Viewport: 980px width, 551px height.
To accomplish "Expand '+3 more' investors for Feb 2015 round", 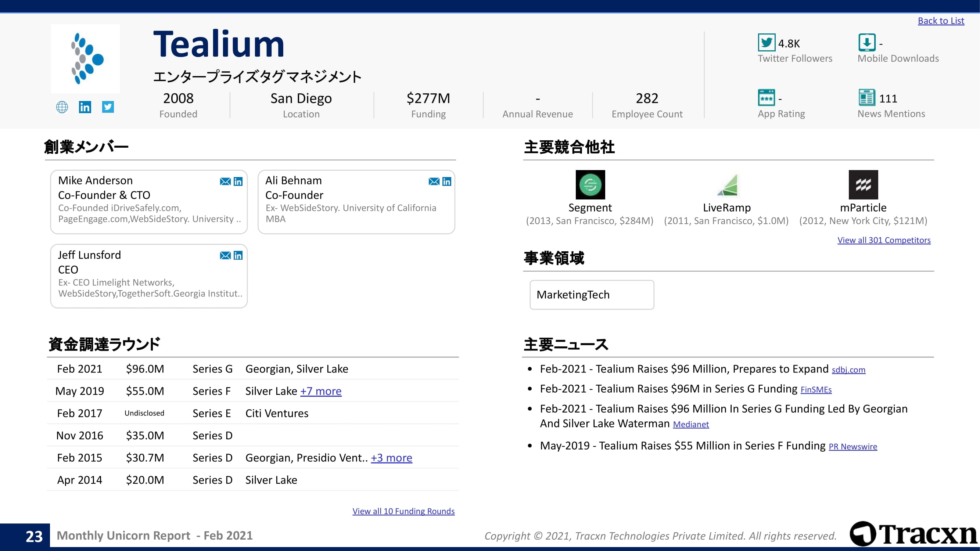I will [x=391, y=458].
